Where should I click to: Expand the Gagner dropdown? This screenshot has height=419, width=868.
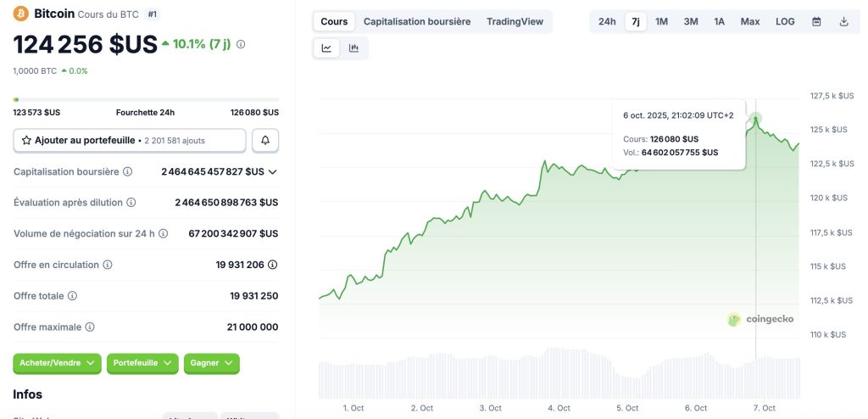[211, 363]
